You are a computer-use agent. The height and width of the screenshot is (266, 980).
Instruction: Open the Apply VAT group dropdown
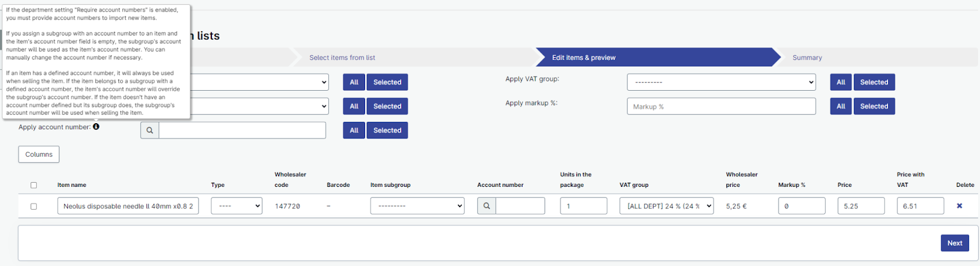(721, 82)
